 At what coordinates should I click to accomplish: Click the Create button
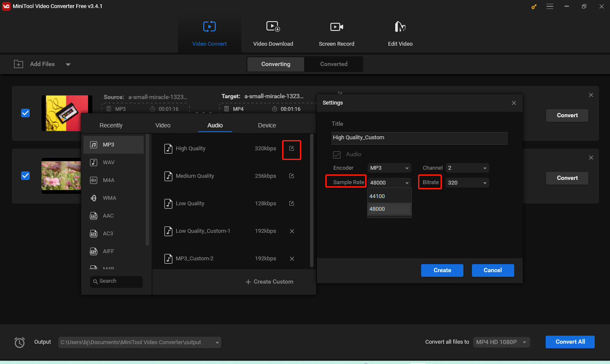pos(442,270)
